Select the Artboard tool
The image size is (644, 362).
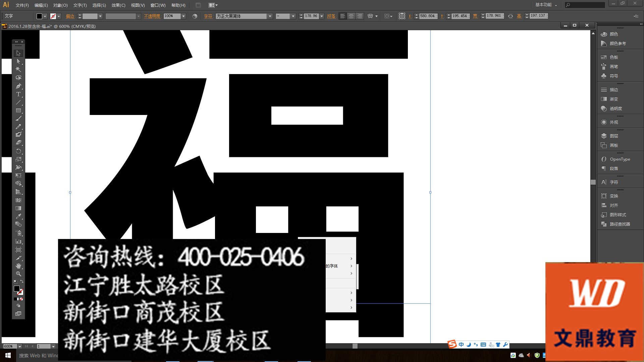click(x=18, y=250)
